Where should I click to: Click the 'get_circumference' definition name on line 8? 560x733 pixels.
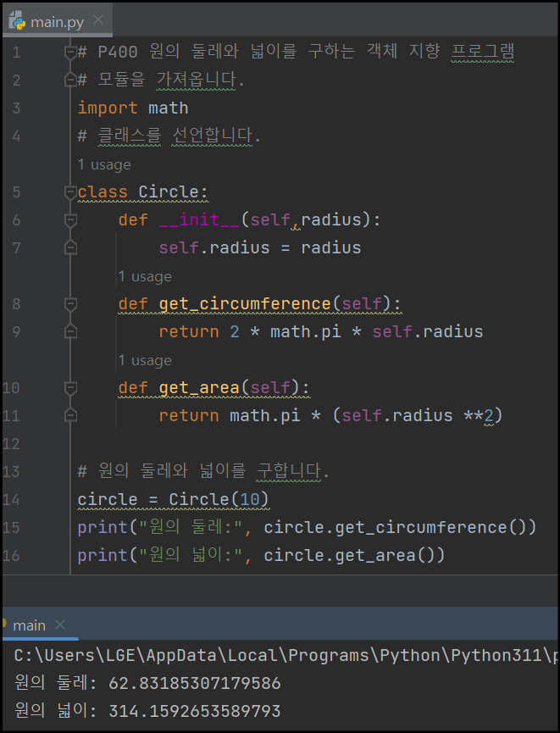[245, 304]
